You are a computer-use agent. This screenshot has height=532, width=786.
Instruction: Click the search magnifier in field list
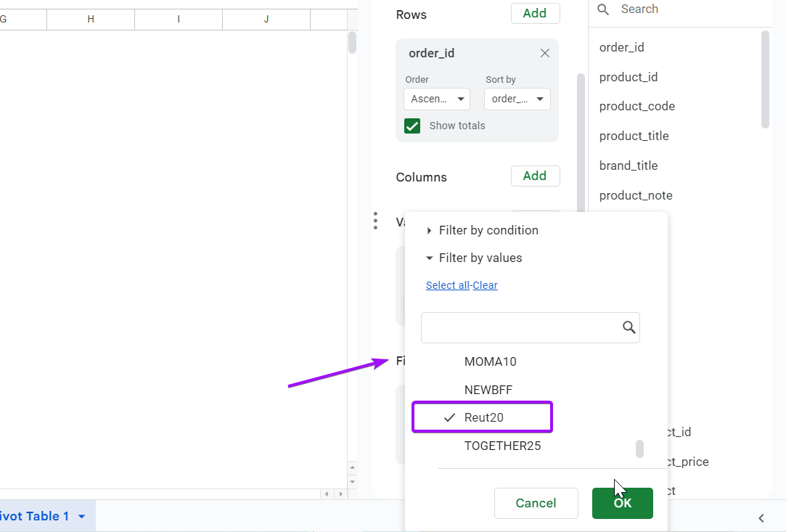point(603,9)
